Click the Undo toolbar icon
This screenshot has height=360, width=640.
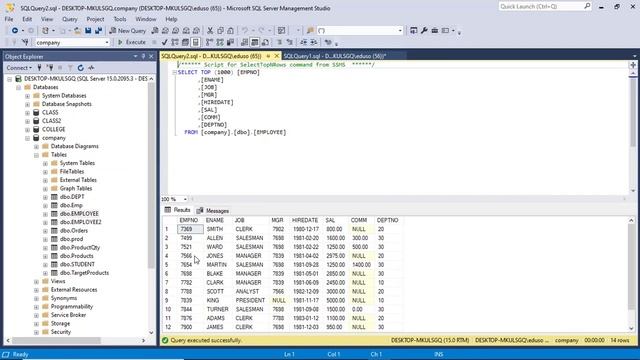pyautogui.click(x=245, y=31)
